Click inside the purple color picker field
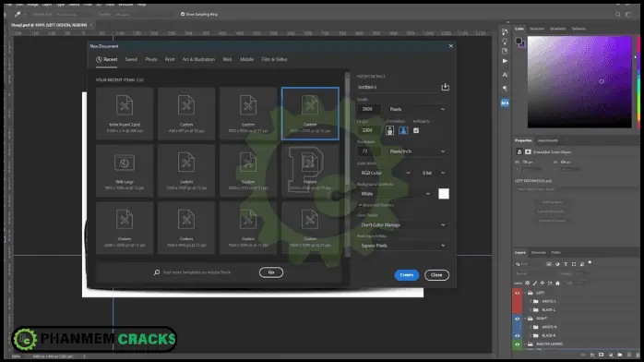 pyautogui.click(x=579, y=82)
